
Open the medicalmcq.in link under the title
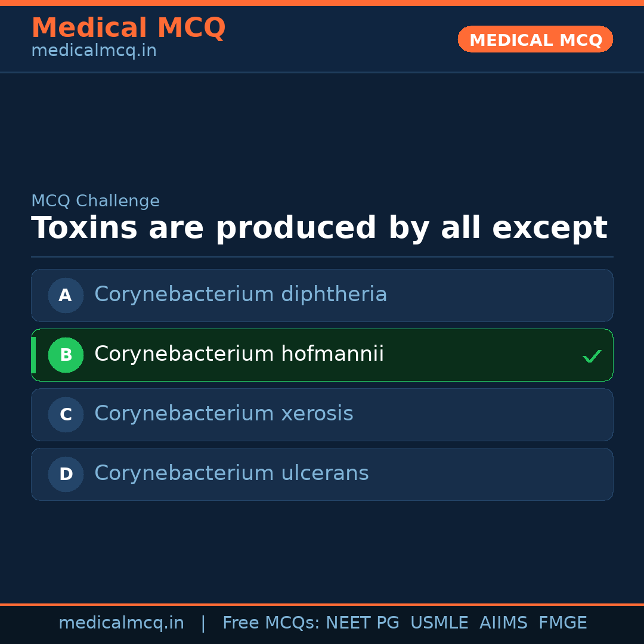pyautogui.click(x=94, y=51)
